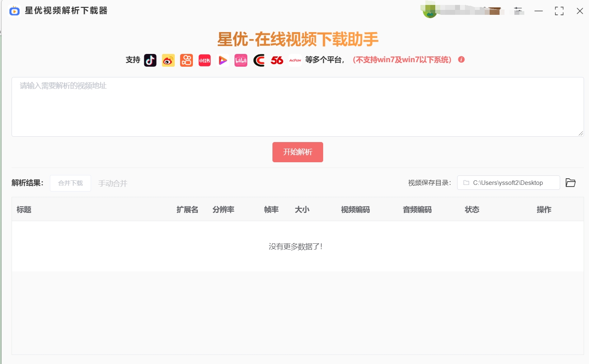
Task: Select the Douyin platform icon
Action: [x=150, y=60]
